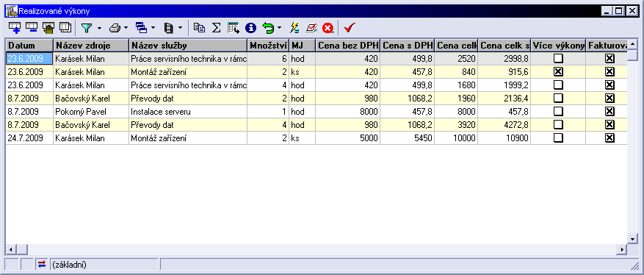The image size is (644, 275).
Task: Select the cell with value 10900
Action: click(504, 138)
